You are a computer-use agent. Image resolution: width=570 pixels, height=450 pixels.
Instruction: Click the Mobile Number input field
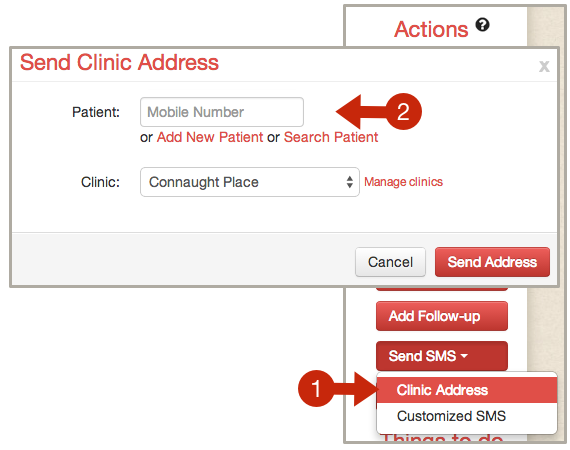coord(222,112)
